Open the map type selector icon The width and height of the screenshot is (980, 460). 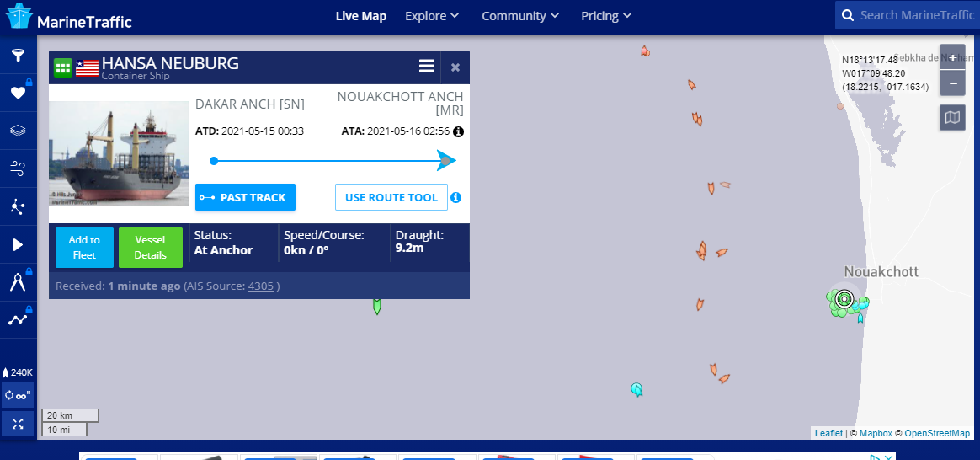pyautogui.click(x=952, y=117)
